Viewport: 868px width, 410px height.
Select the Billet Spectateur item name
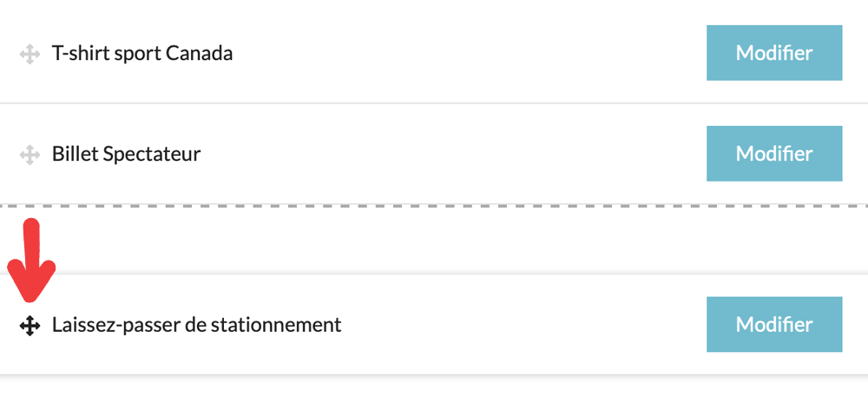127,155
